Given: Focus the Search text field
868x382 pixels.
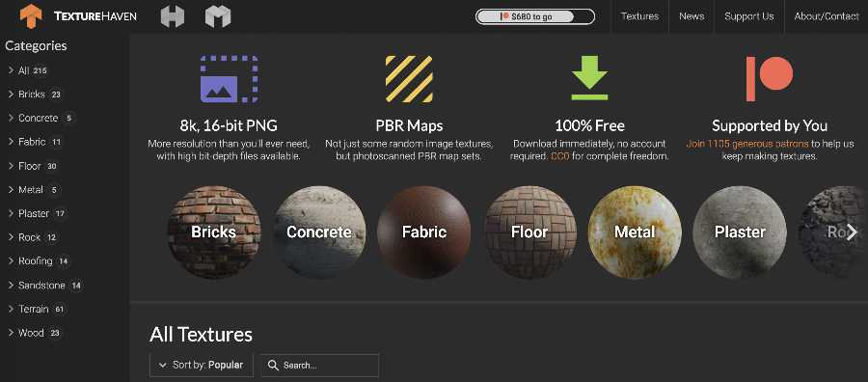Looking at the screenshot, I should point(320,366).
